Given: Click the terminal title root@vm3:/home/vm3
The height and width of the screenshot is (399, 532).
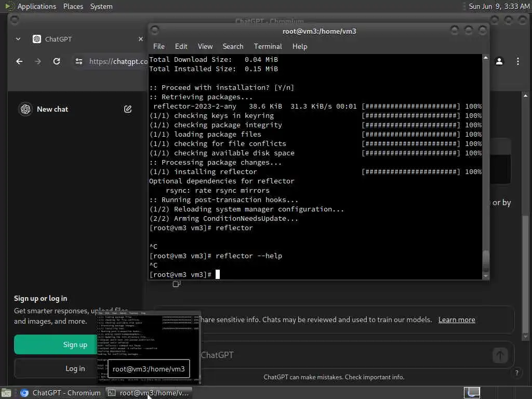Looking at the screenshot, I should 320,31.
